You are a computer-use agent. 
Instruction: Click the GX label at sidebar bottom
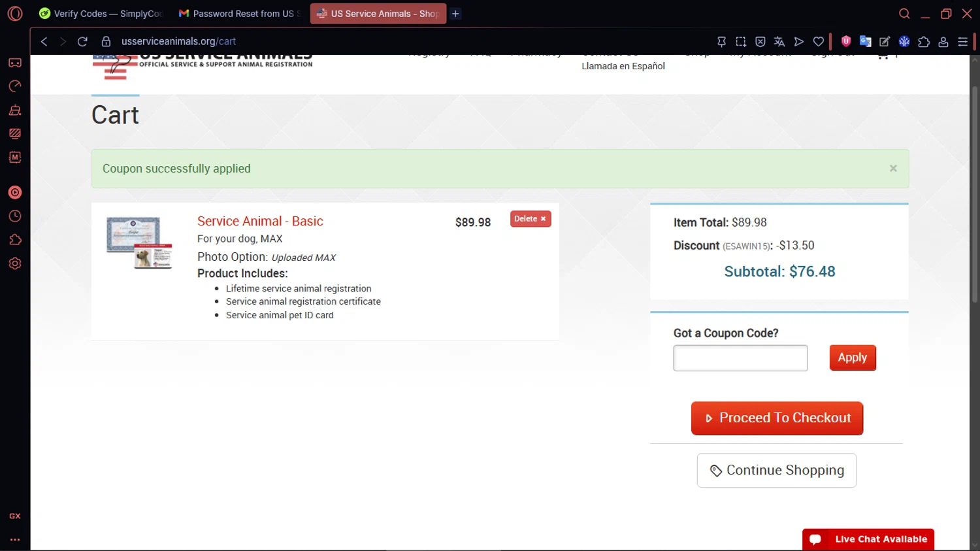pos(15,516)
